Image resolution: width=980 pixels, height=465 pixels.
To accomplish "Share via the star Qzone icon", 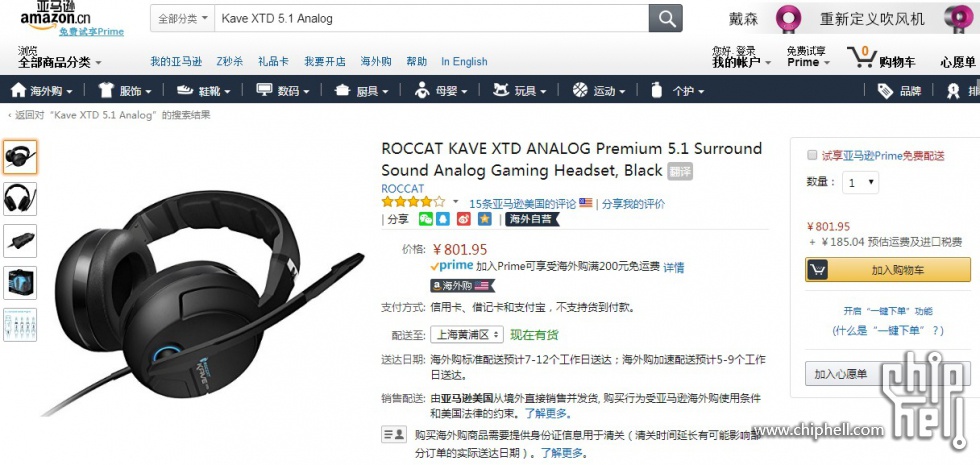I will [484, 219].
